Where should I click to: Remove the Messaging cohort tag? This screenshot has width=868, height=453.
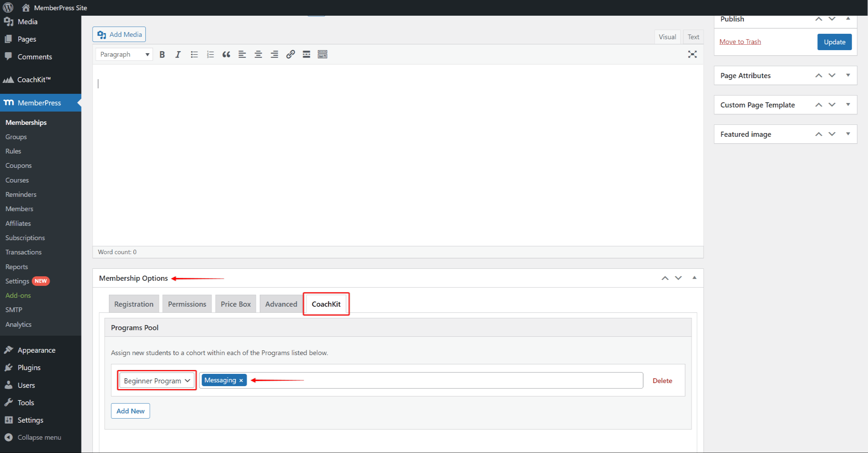(x=241, y=380)
